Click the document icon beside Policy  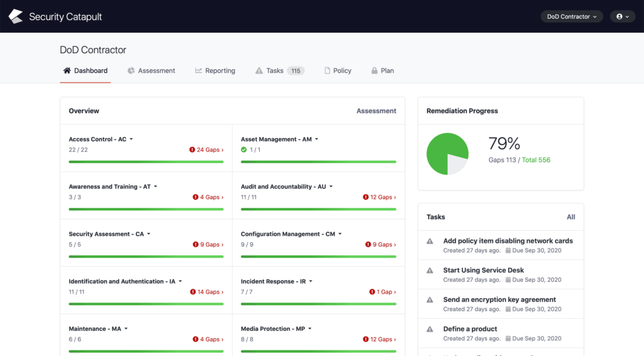[327, 70]
